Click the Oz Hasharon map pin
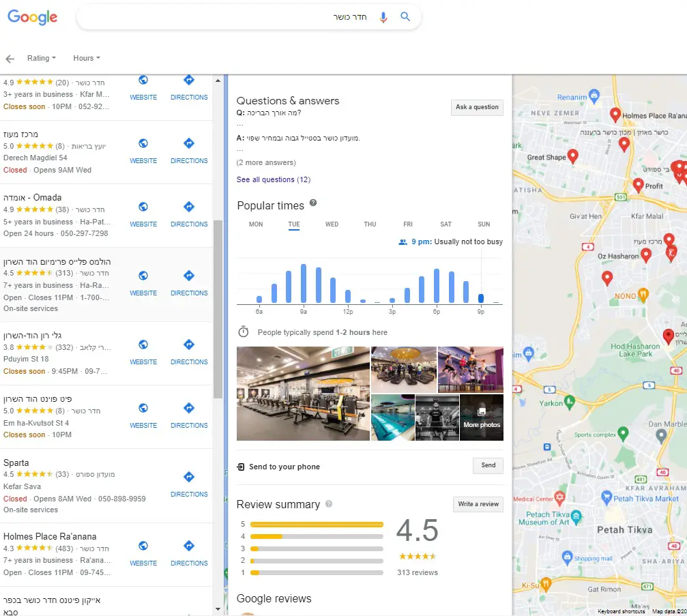687x616 pixels. click(646, 254)
